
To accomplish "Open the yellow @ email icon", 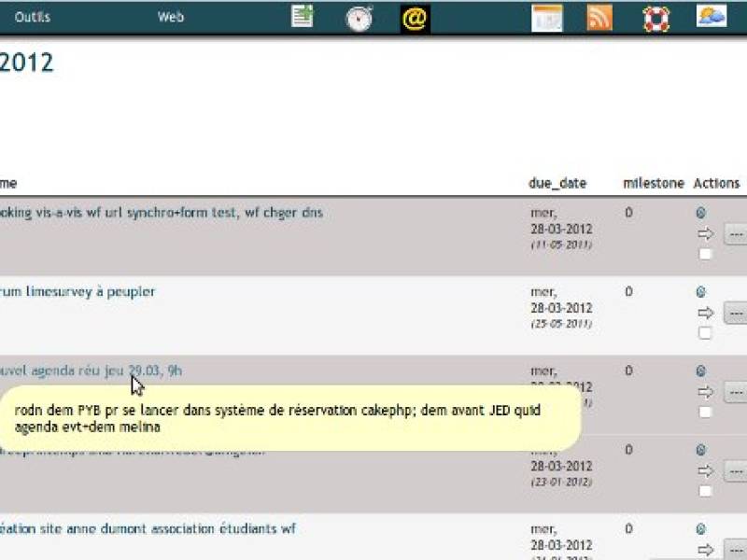I will [415, 19].
